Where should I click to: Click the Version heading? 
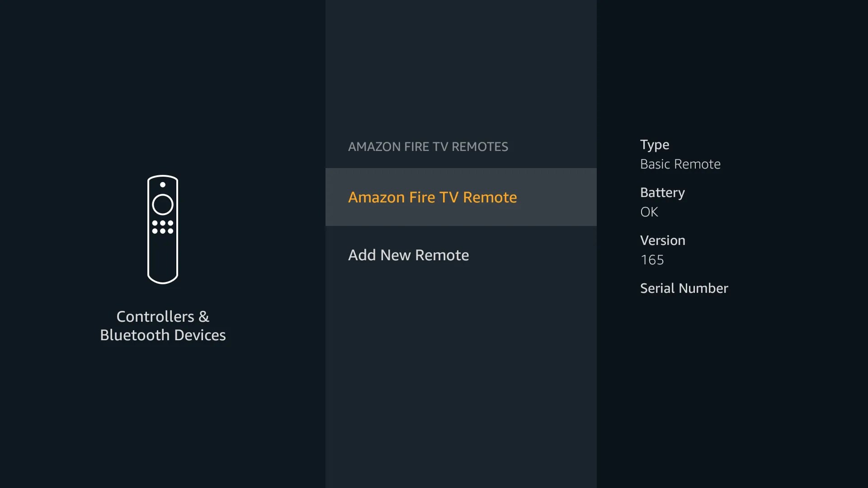coord(662,240)
